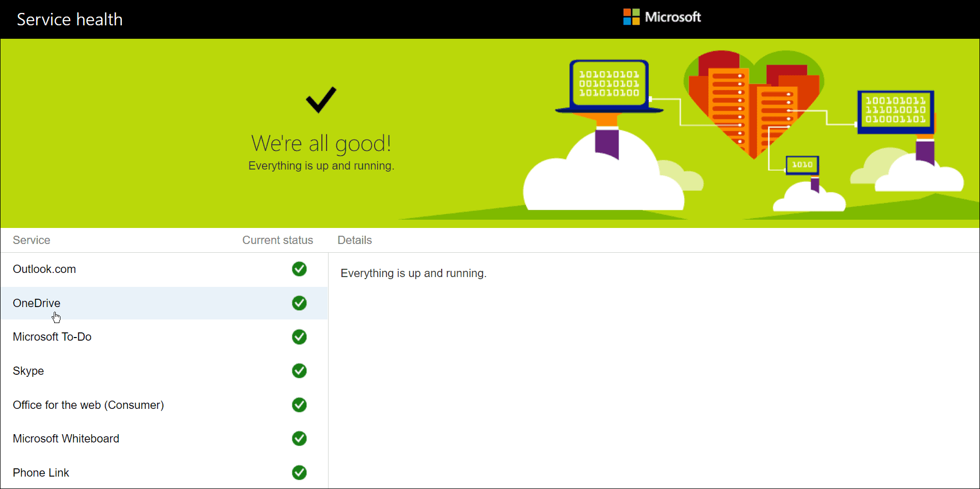980x489 pixels.
Task: Click the "We're all good!" heading
Action: click(321, 144)
